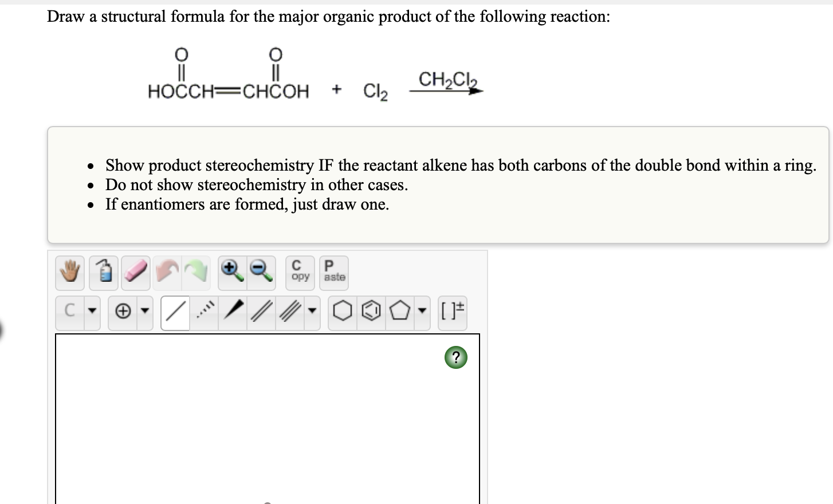Expand the bond type dropdown arrow

click(312, 311)
